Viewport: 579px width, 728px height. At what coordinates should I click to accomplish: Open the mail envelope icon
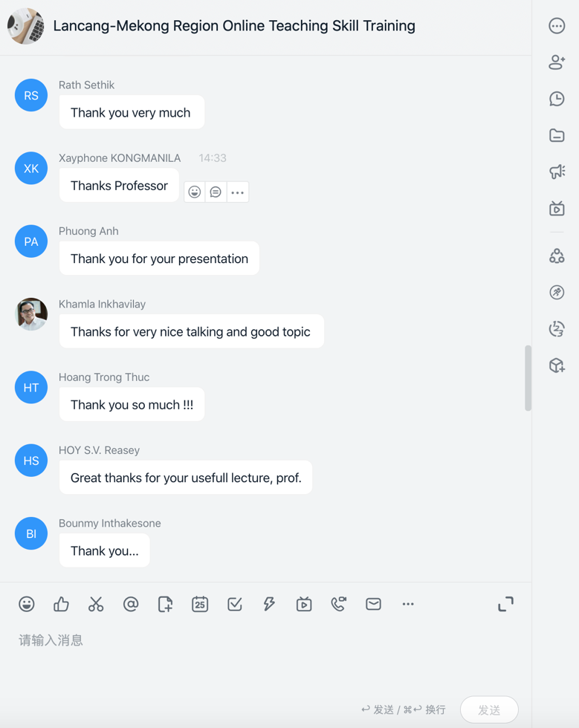[x=373, y=604]
